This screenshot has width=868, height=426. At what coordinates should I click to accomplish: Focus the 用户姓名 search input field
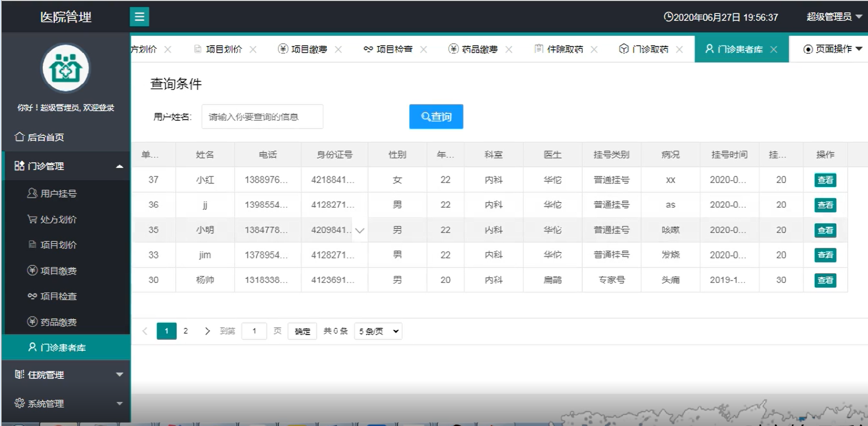(x=262, y=117)
